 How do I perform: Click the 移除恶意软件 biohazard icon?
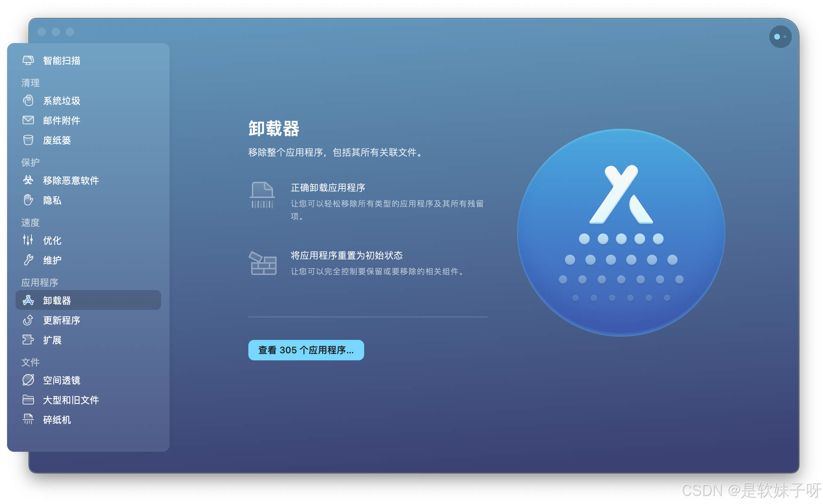tap(28, 180)
